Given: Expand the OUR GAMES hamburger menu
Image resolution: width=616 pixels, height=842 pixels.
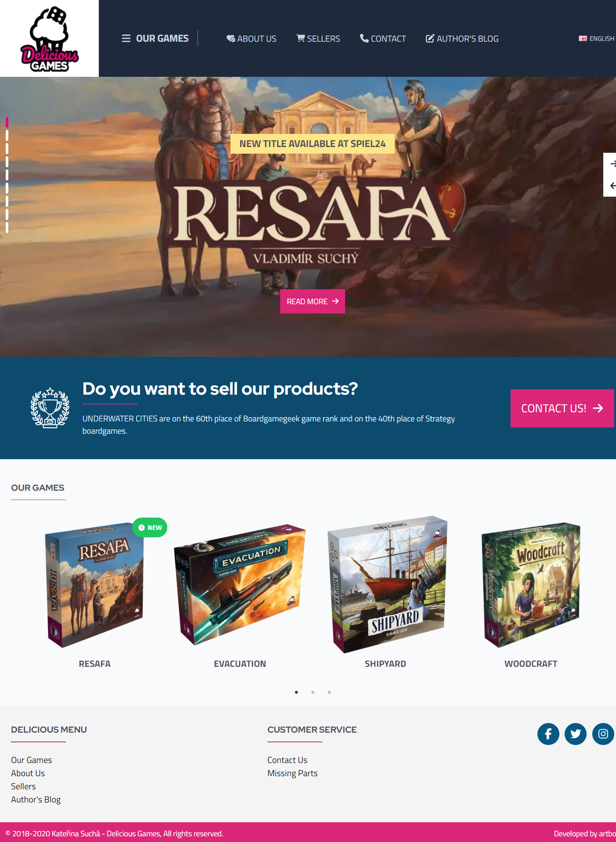Looking at the screenshot, I should coord(155,39).
